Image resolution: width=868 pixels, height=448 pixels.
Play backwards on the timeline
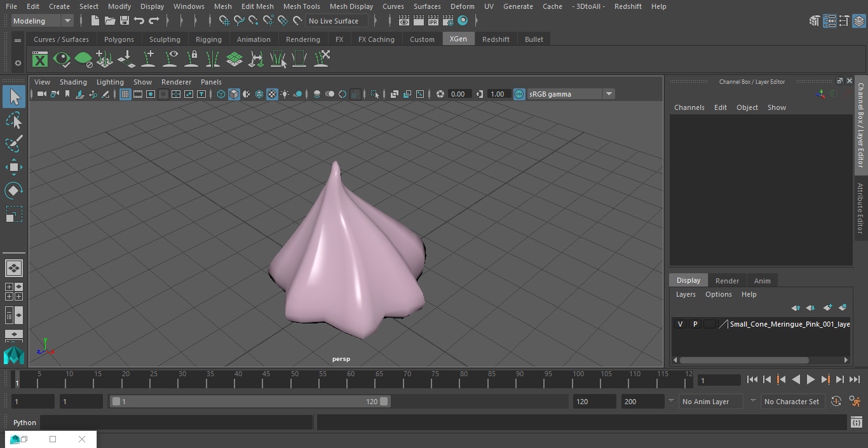(796, 379)
